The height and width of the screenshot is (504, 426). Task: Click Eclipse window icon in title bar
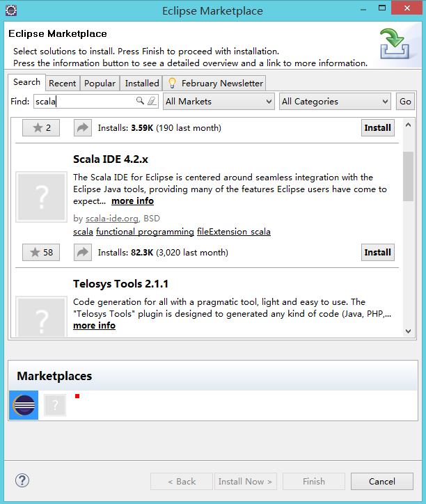coord(11,10)
